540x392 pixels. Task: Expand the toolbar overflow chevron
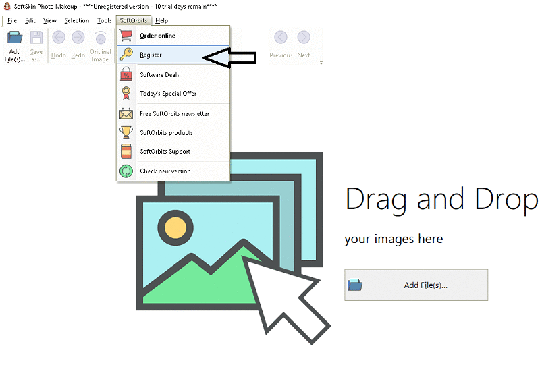coord(321,63)
